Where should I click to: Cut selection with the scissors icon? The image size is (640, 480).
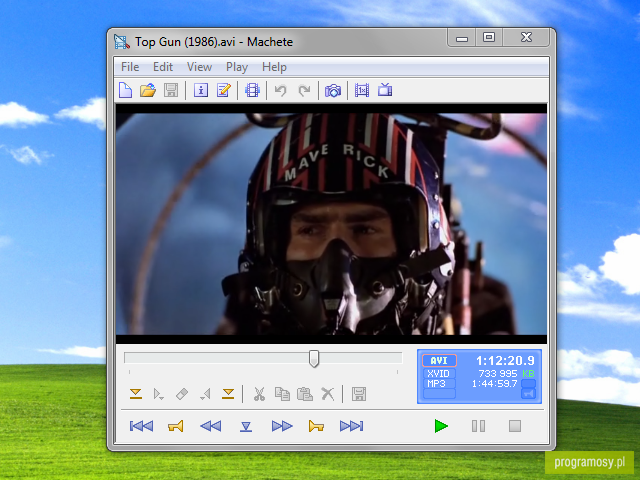[x=259, y=394]
